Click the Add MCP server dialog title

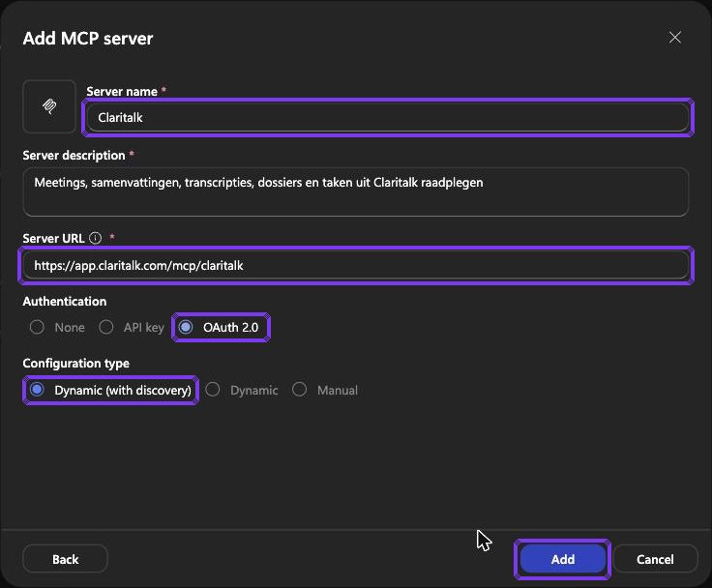tap(88, 39)
